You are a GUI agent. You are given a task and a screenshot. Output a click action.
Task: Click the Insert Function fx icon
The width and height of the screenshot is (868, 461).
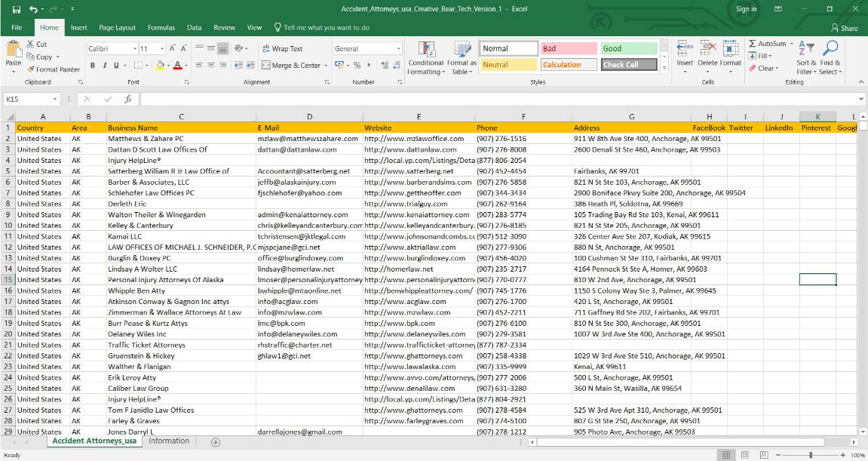pyautogui.click(x=128, y=99)
